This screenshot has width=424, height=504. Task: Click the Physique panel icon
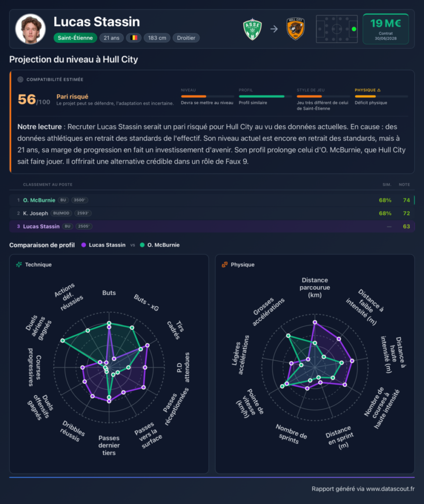coord(224,264)
